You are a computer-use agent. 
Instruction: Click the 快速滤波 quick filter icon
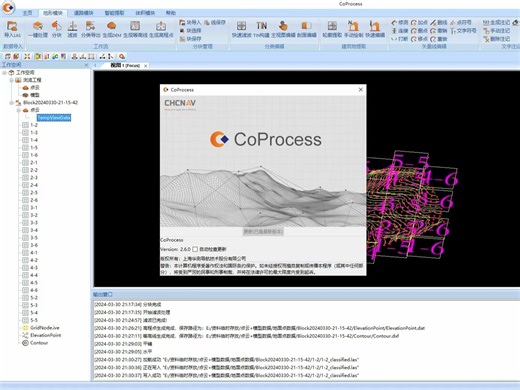click(242, 29)
